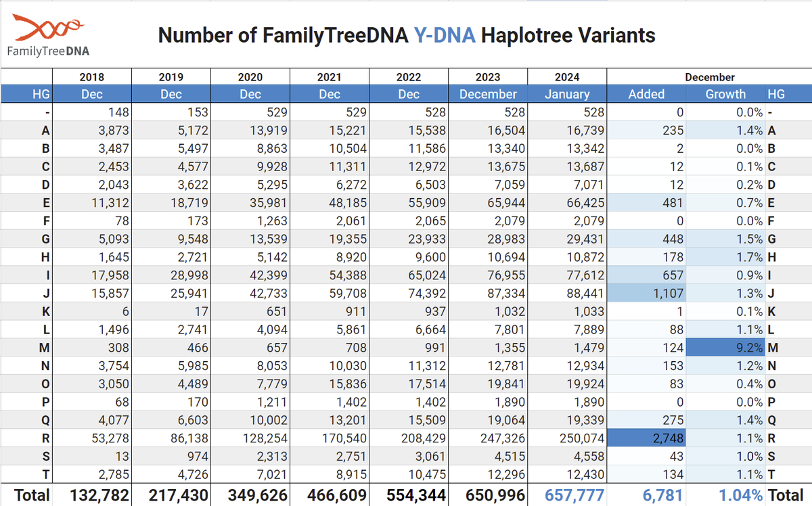Image resolution: width=812 pixels, height=506 pixels.
Task: Select the 2019 year header cell
Action: [171, 77]
